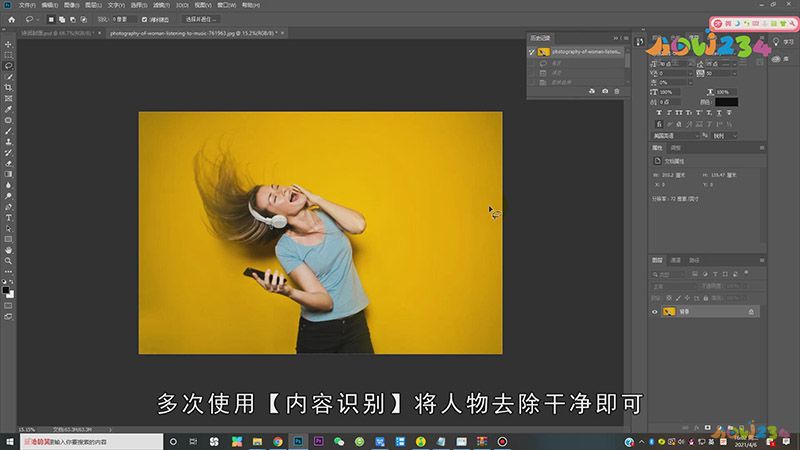The image size is (800, 450).
Task: Open Chrome from the taskbar
Action: pos(278,442)
